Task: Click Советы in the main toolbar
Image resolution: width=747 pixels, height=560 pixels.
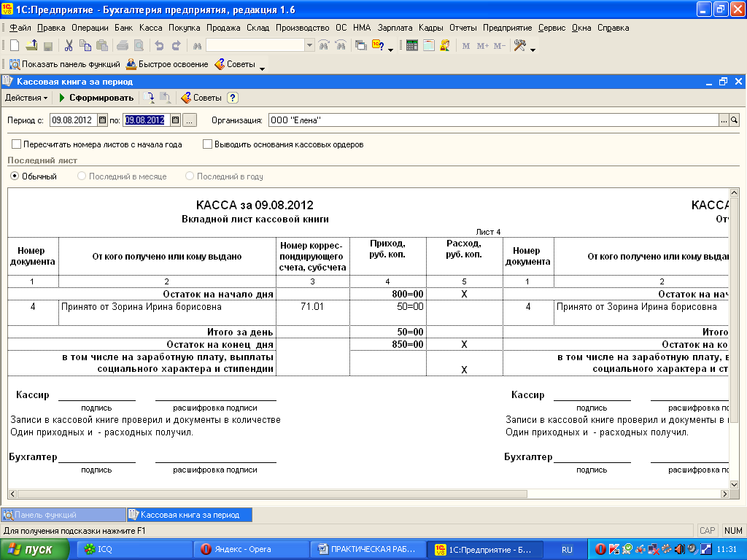Action: tap(235, 64)
